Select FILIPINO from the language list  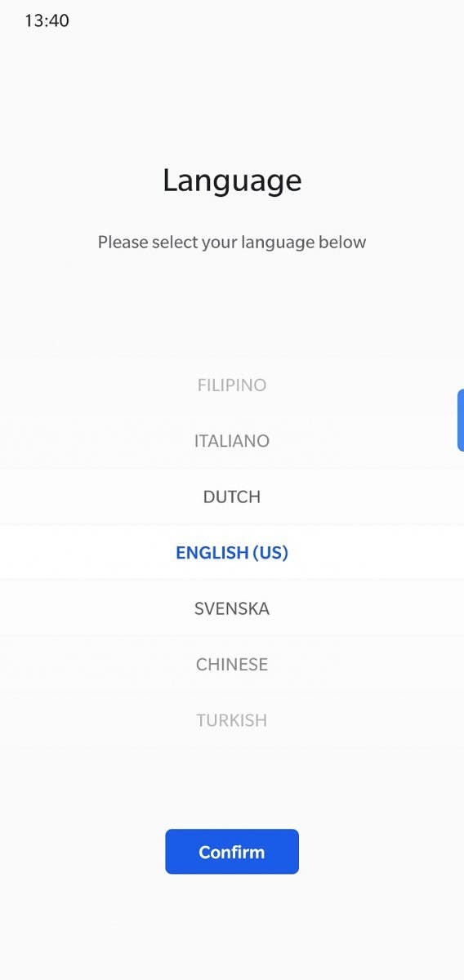point(232,385)
